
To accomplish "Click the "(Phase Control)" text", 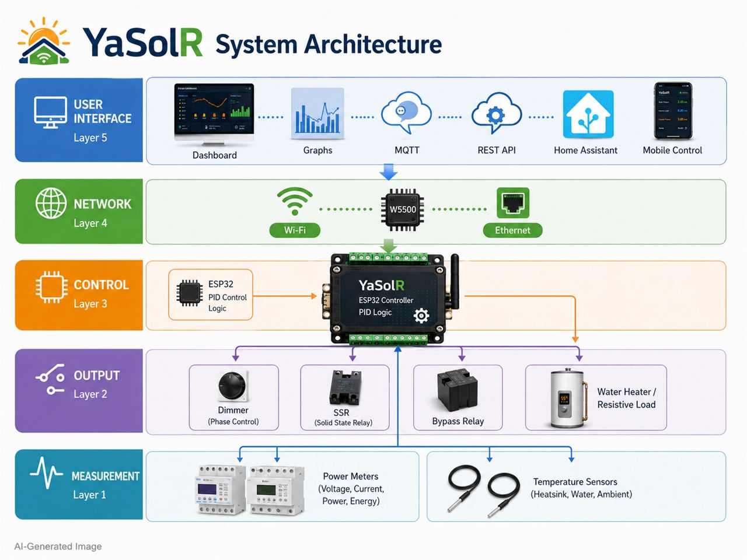I will (233, 422).
